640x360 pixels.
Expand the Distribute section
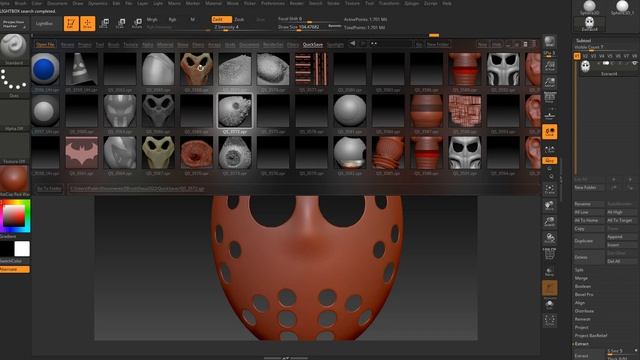tap(584, 311)
